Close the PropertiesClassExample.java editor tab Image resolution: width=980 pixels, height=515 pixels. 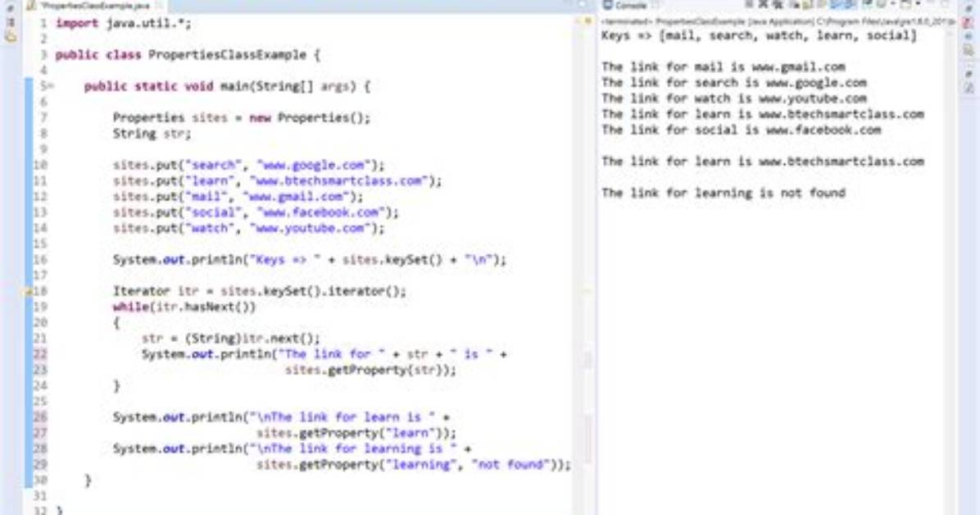[x=160, y=6]
